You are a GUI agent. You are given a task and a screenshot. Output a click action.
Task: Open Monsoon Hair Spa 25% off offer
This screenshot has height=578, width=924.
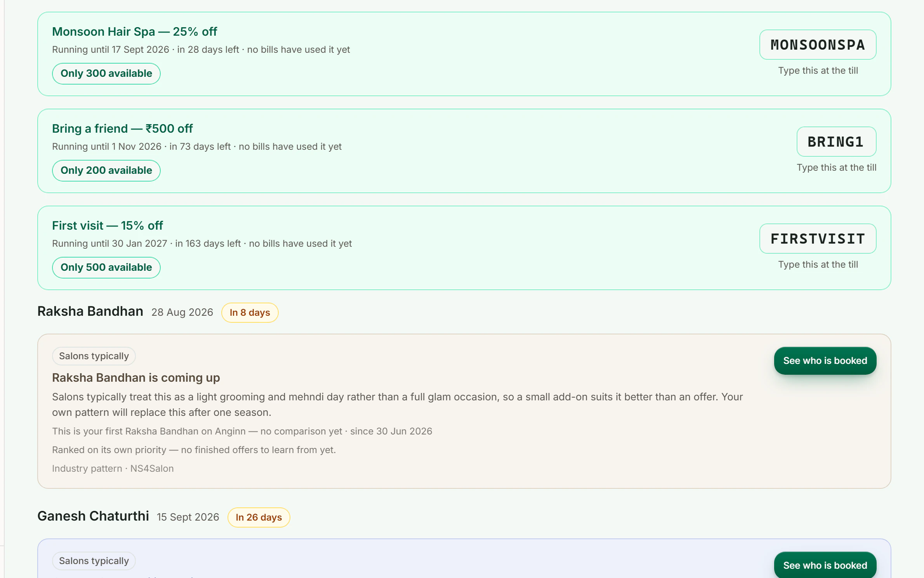[134, 31]
